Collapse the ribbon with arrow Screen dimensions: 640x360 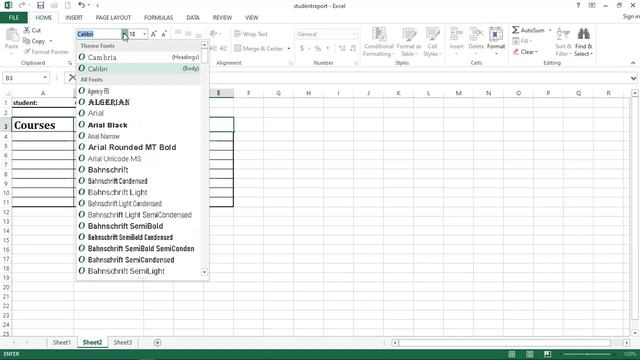(x=633, y=63)
